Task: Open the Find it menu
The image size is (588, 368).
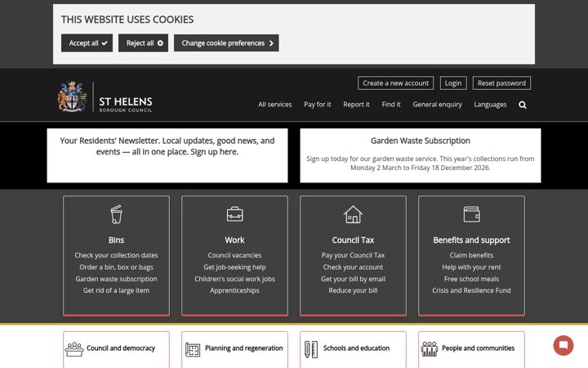Action: (x=391, y=105)
